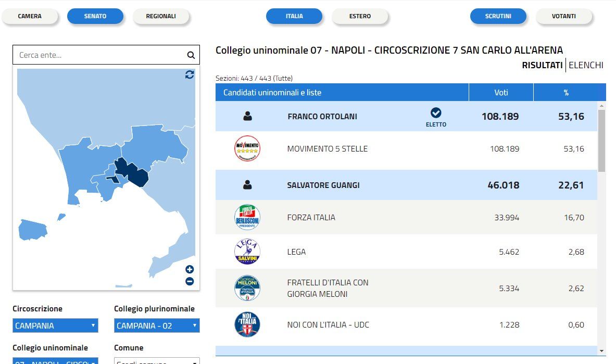
Task: Select the Estero toggle
Action: pyautogui.click(x=360, y=16)
